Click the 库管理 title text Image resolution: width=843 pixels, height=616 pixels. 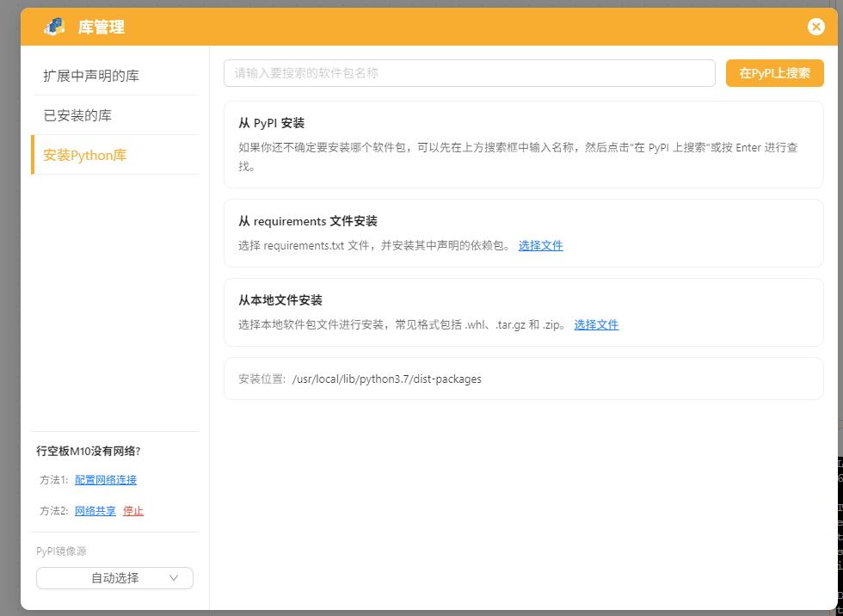[102, 27]
